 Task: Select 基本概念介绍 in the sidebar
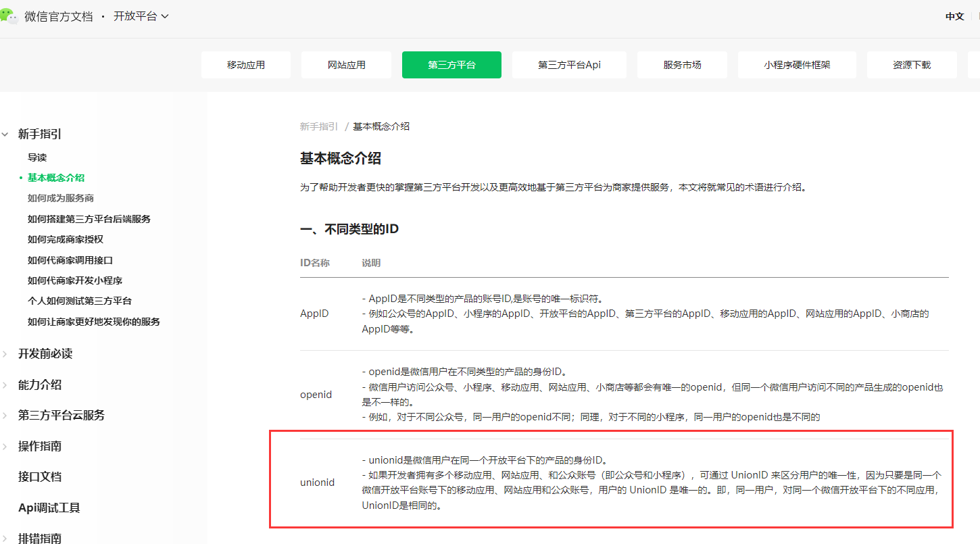pyautogui.click(x=56, y=178)
